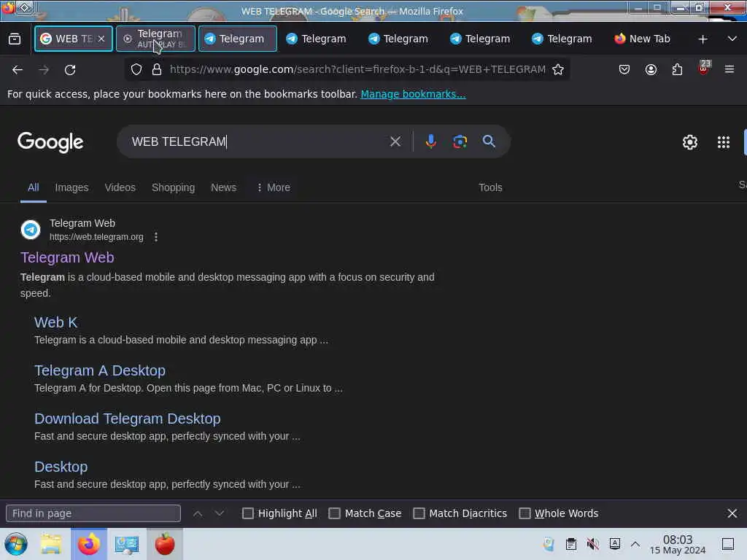747x560 pixels.
Task: Open the Telegram Web result title
Action: click(x=67, y=257)
